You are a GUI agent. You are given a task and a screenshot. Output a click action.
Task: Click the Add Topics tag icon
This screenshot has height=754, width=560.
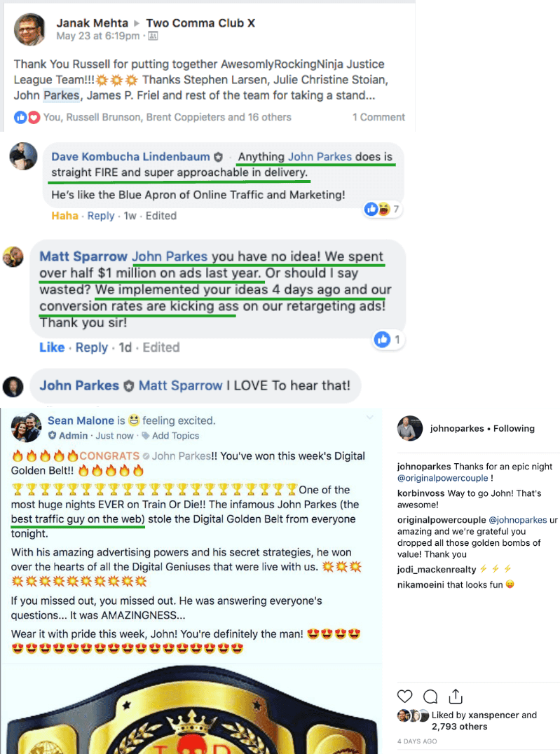point(145,436)
